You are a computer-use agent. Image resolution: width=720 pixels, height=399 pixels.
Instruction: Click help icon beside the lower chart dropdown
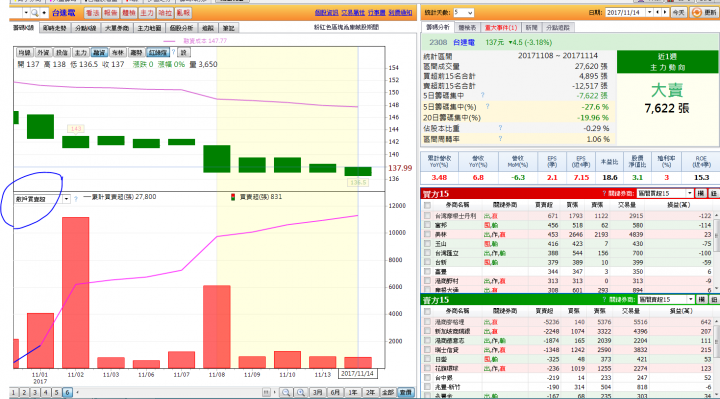point(76,199)
